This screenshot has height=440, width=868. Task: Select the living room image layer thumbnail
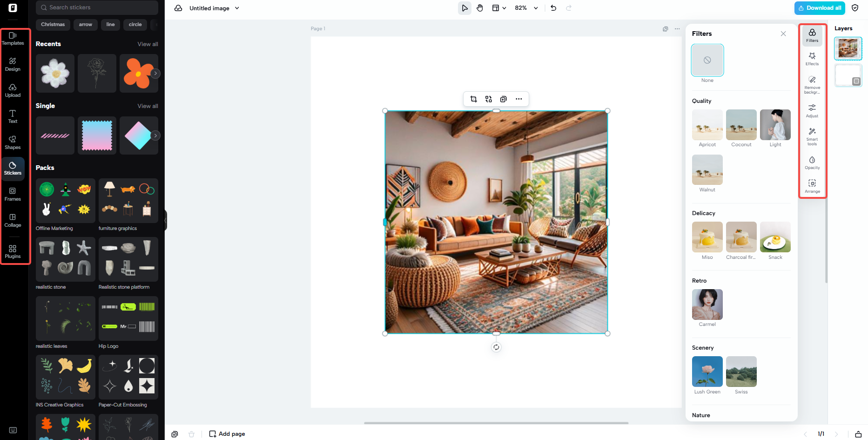tap(848, 48)
